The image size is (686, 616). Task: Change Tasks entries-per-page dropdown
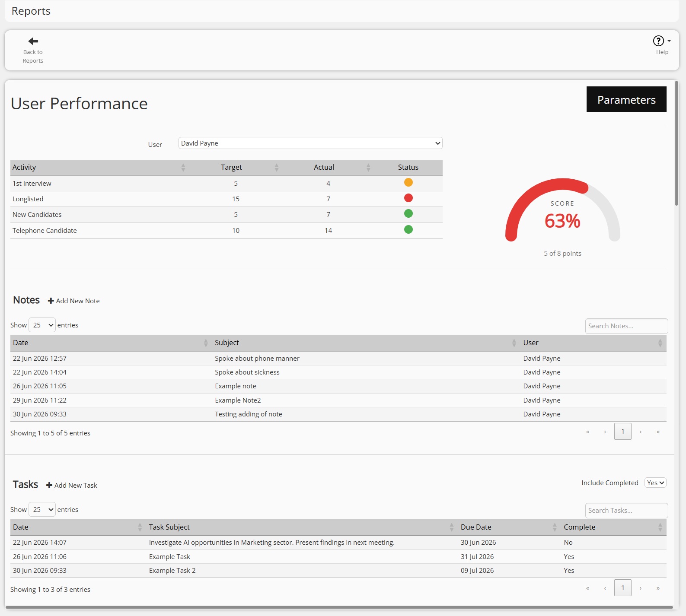click(42, 509)
